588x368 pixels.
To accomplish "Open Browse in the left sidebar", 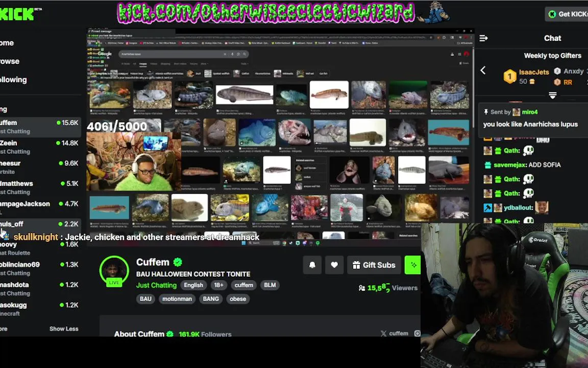I will coord(9,61).
